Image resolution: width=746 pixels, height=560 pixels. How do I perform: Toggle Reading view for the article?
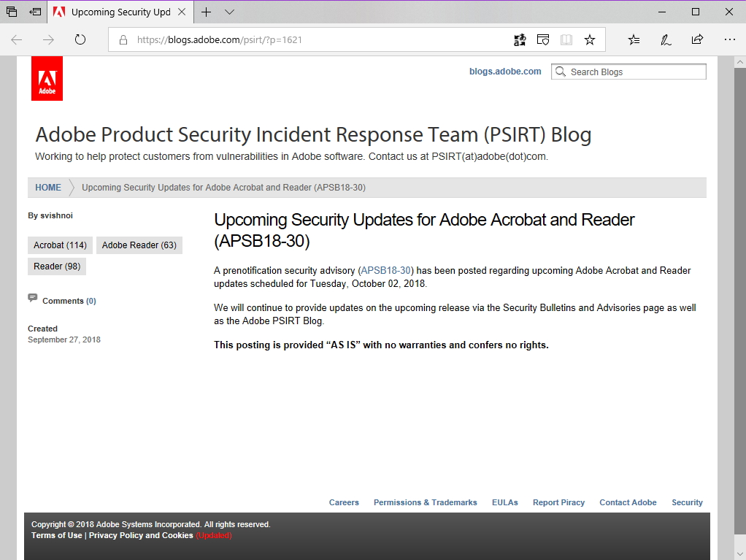[566, 39]
